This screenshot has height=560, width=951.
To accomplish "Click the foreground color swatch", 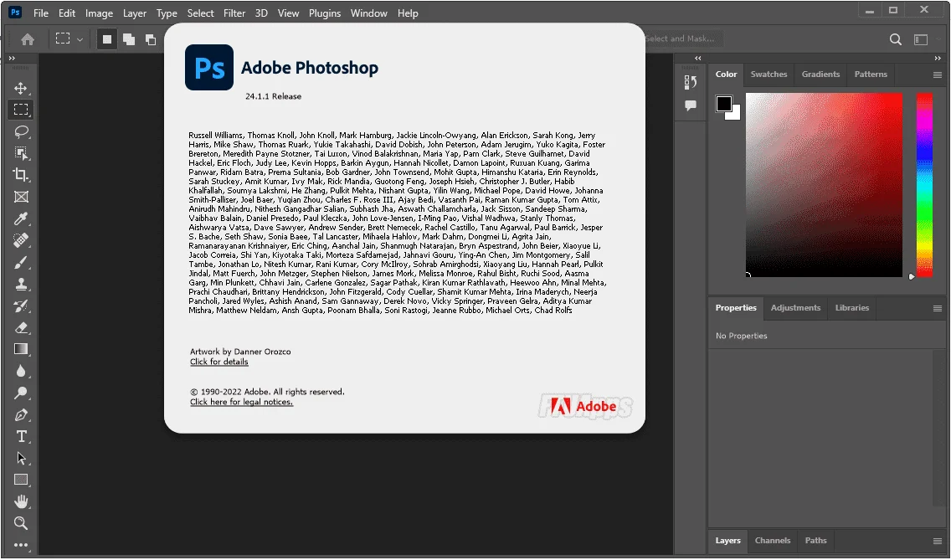I will tap(723, 104).
